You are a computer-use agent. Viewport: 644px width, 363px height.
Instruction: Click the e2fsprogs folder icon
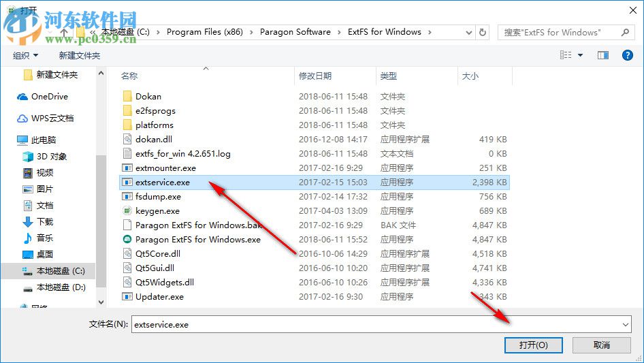[x=127, y=110]
